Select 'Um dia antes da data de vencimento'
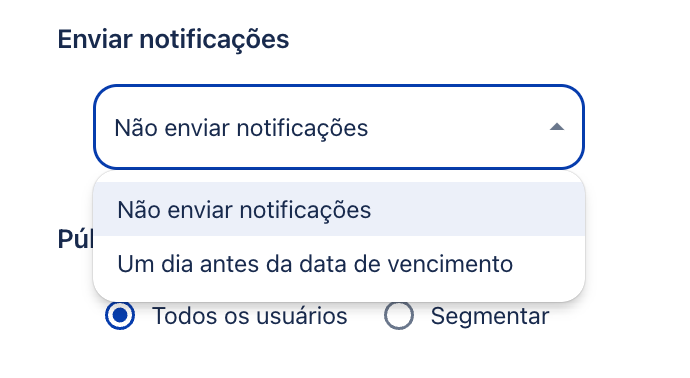 (x=339, y=264)
